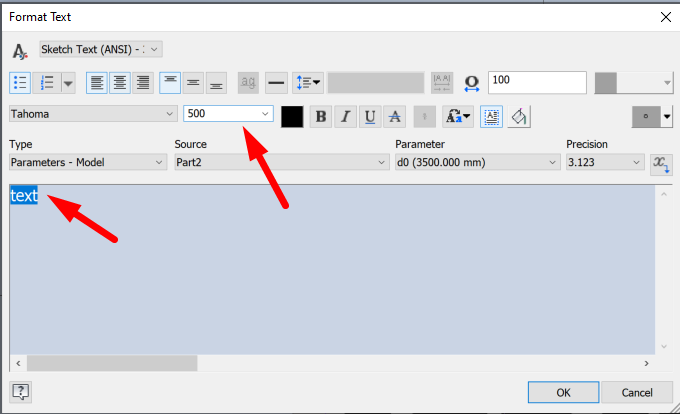Click the horizontal scrollbar right arrow
The image size is (680, 414).
(647, 363)
